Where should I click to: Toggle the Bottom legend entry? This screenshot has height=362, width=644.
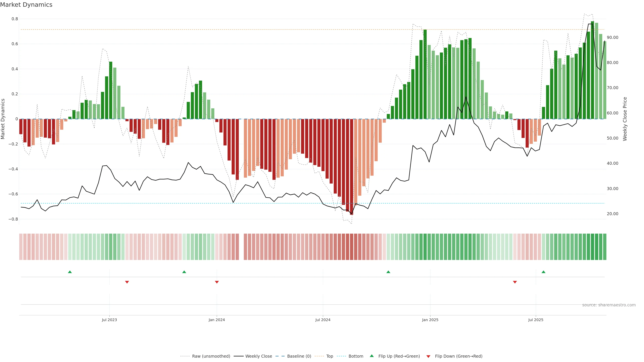coord(356,356)
